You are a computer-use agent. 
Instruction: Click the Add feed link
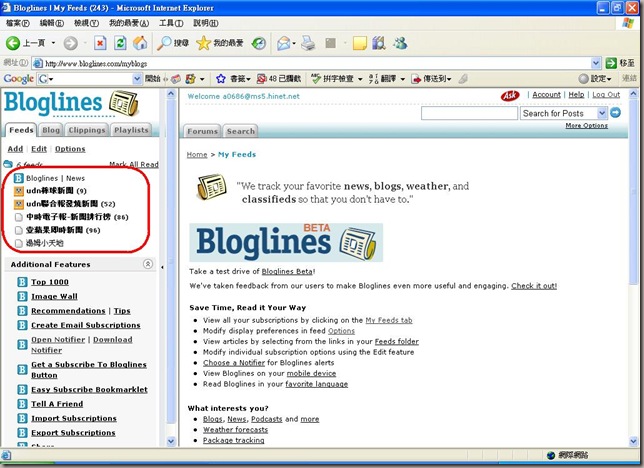pos(15,149)
